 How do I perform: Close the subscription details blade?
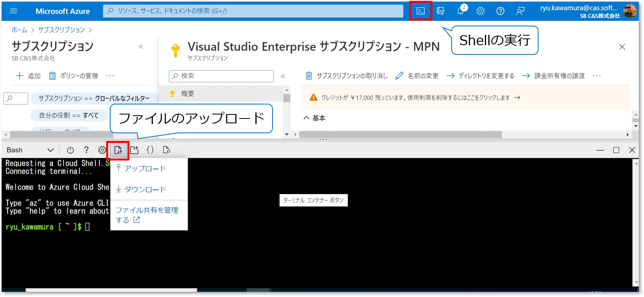click(x=622, y=47)
